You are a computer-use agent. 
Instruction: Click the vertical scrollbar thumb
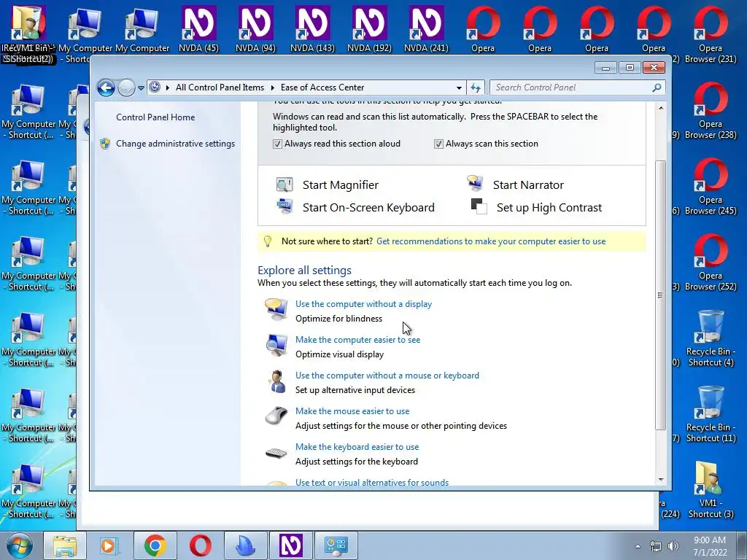pyautogui.click(x=660, y=295)
